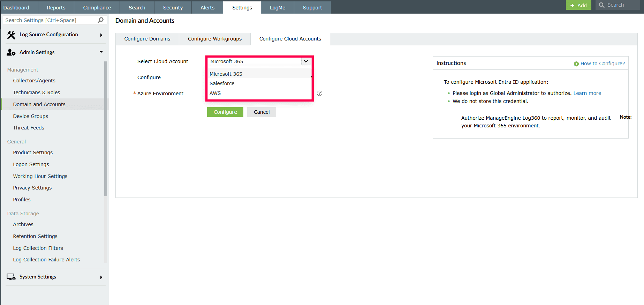644x305 pixels.
Task: Open the Compliance tab
Action: click(97, 7)
